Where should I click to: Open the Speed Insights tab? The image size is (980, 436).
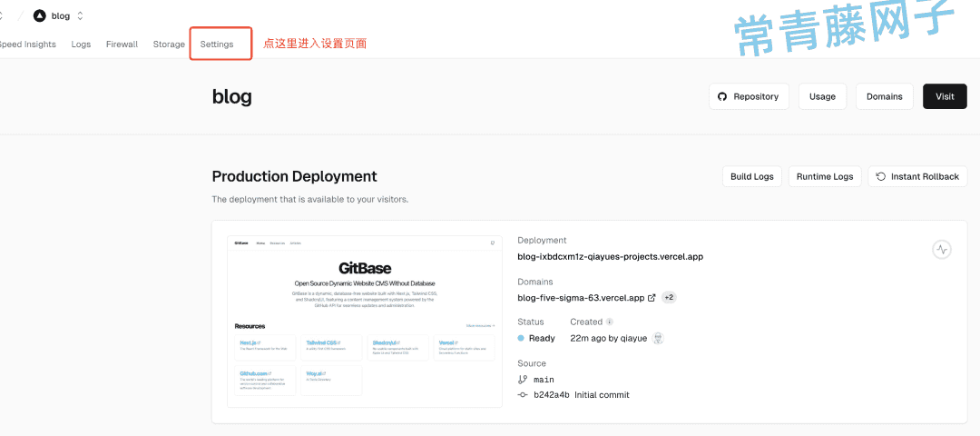27,45
